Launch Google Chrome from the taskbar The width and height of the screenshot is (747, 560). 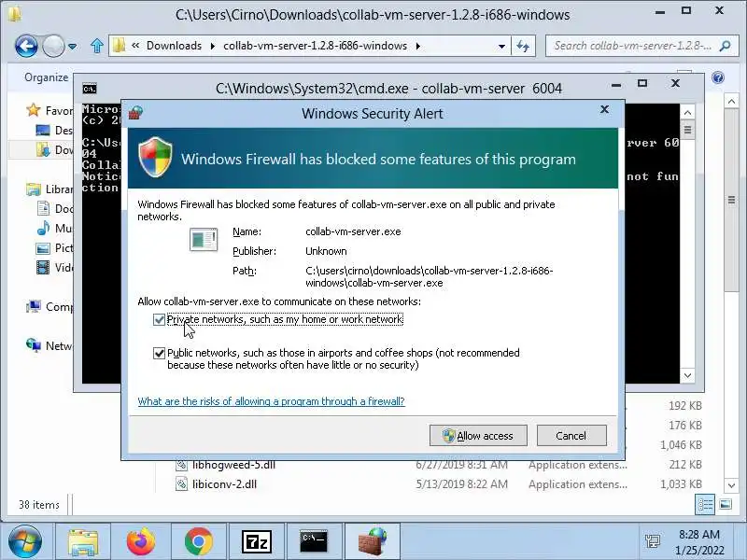point(199,542)
